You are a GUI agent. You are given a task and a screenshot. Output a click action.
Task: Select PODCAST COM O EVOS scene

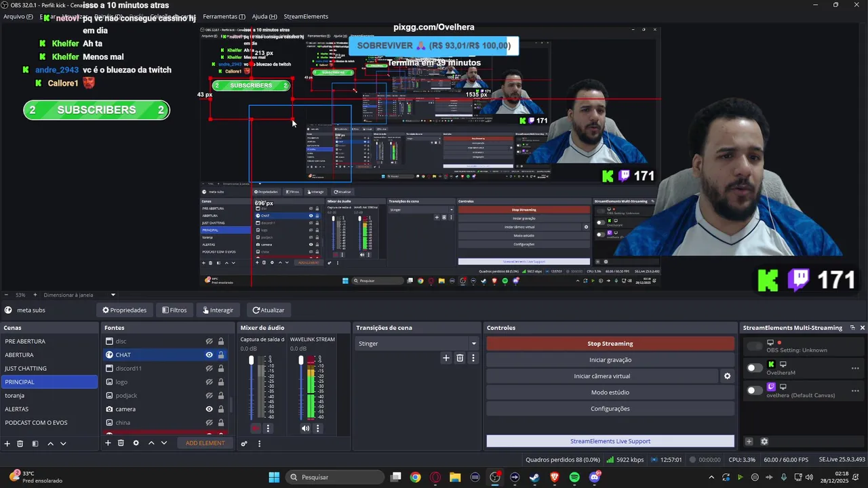[49, 423]
